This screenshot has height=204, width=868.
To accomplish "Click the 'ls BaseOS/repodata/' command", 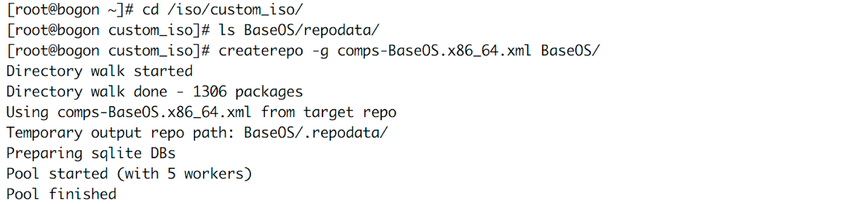I will tap(299, 31).
